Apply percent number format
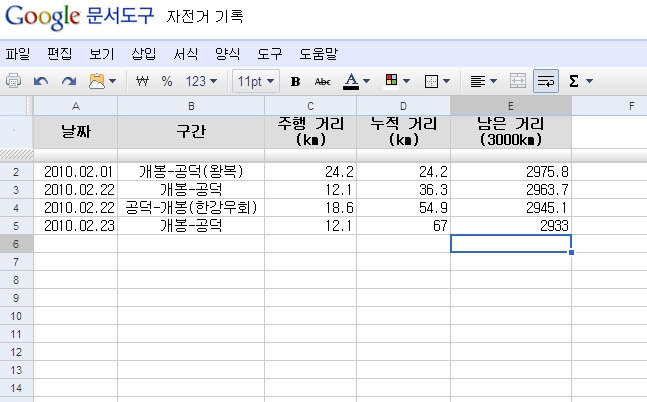647x402 pixels. pyautogui.click(x=167, y=81)
